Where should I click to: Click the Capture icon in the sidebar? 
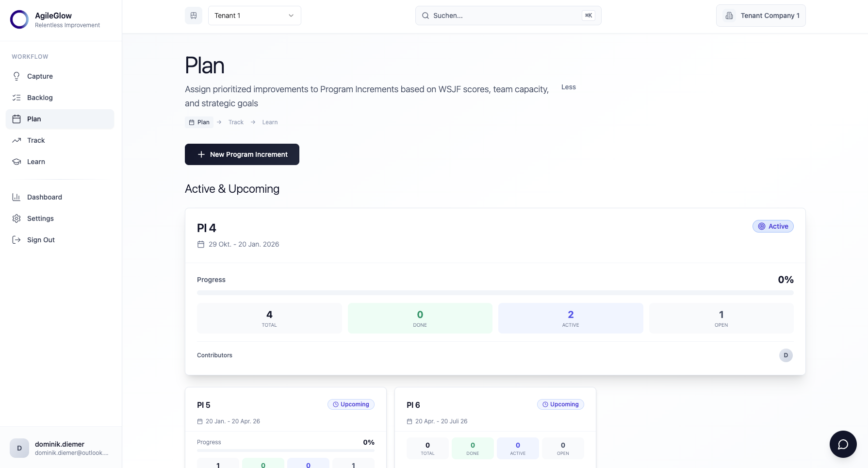[x=16, y=76]
